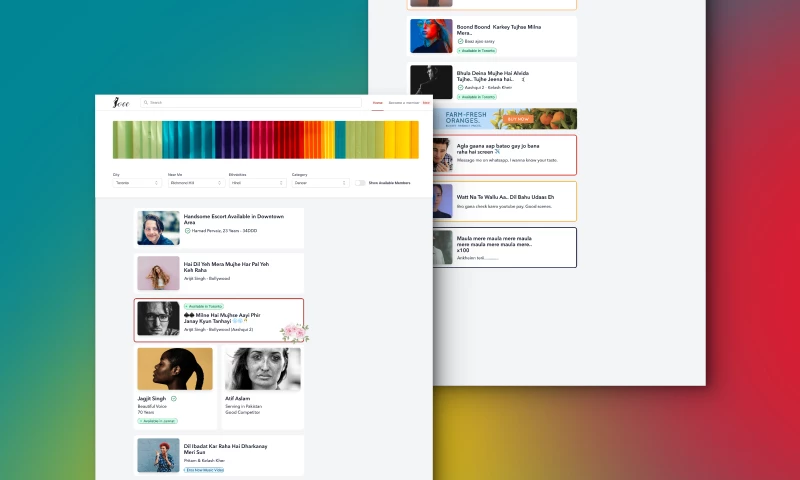This screenshot has width=800, height=480.
Task: Click the verified badge next to Jagjit Singh
Action: [174, 398]
